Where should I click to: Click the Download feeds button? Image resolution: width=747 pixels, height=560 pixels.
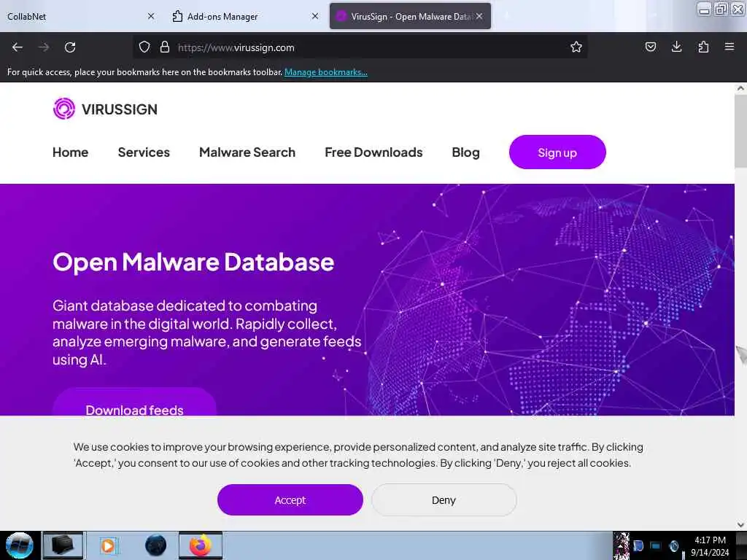pyautogui.click(x=134, y=402)
